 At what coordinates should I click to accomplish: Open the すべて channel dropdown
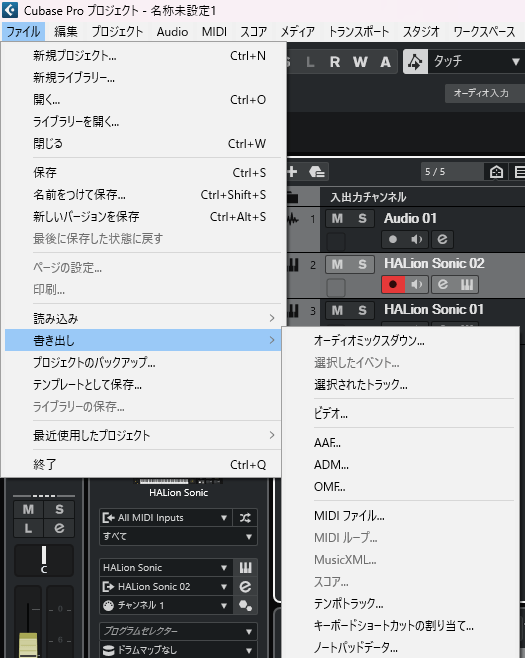point(178,536)
